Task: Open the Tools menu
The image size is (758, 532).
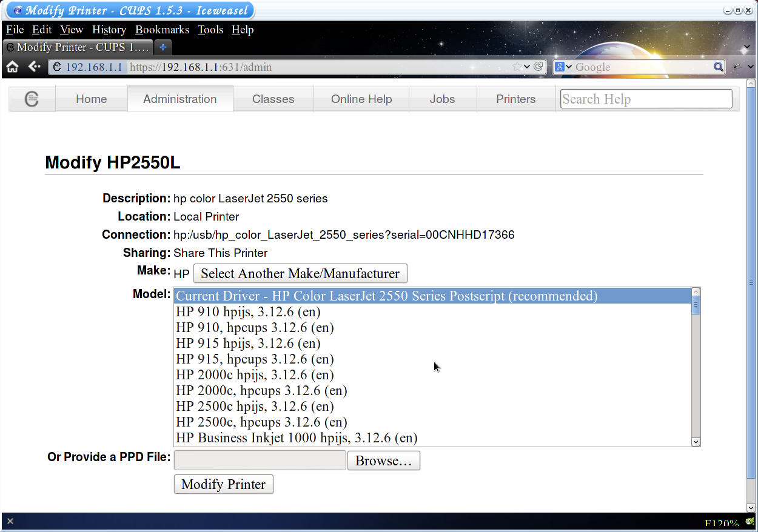Action: (210, 30)
